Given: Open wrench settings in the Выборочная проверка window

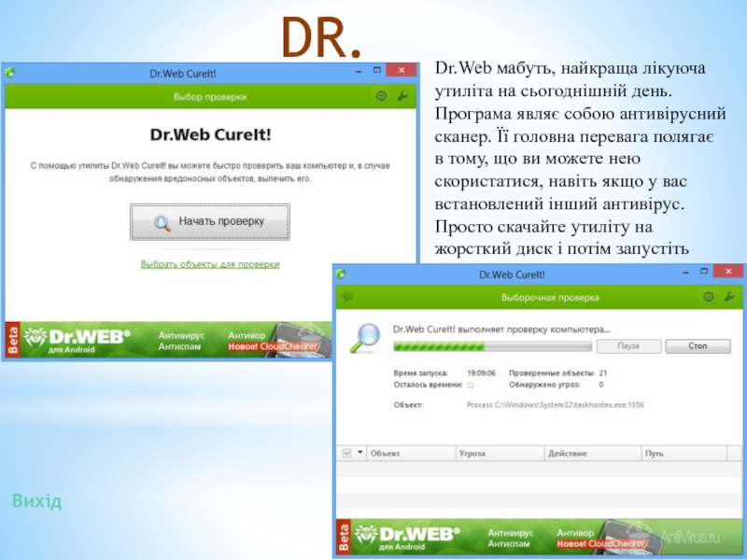Looking at the screenshot, I should pyautogui.click(x=729, y=297).
